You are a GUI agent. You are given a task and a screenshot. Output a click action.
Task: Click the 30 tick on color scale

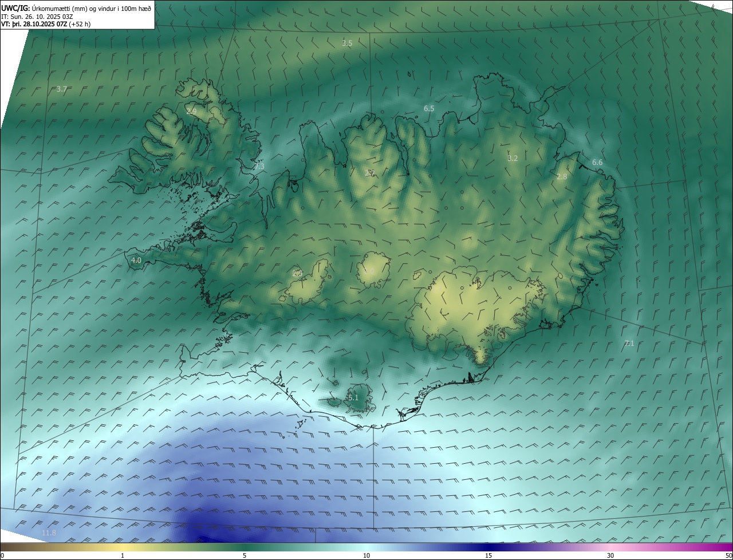610,555
